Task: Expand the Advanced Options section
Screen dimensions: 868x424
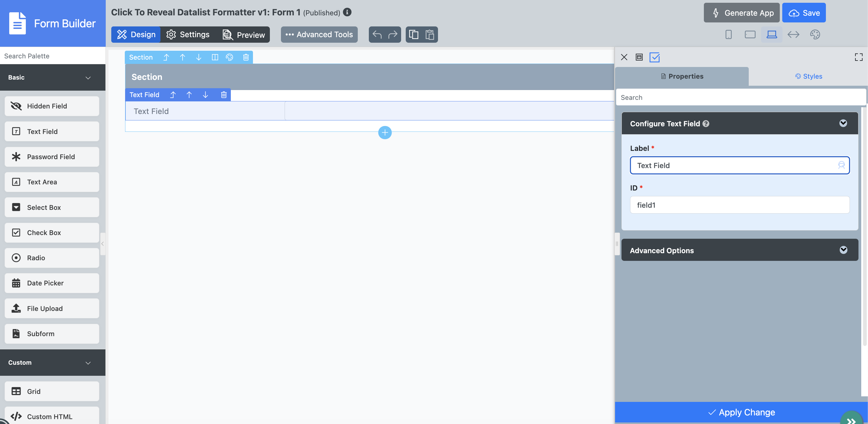Action: [843, 250]
